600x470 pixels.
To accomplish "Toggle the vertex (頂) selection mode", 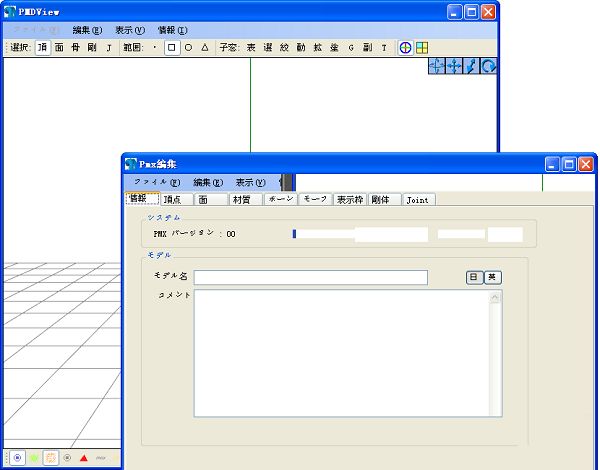I will (x=42, y=48).
